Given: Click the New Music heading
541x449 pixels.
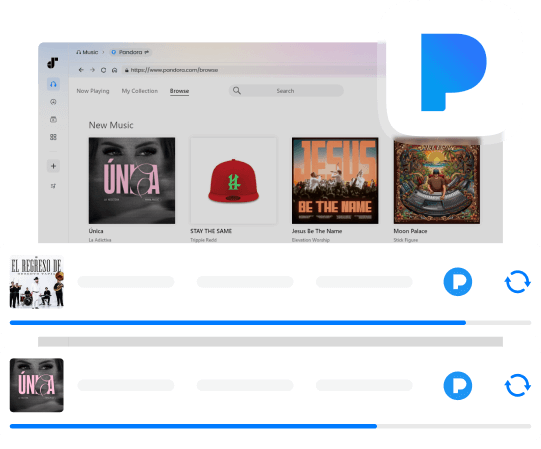Looking at the screenshot, I should click(x=111, y=125).
